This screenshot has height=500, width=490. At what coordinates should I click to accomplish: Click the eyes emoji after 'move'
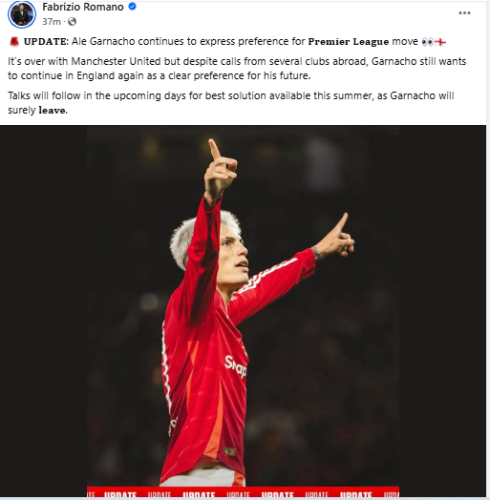[x=427, y=42]
